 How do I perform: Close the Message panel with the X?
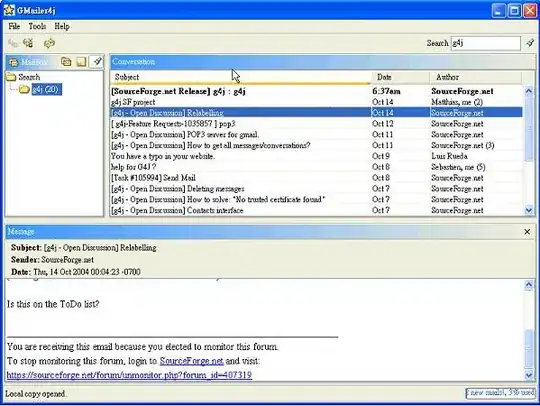(x=527, y=232)
